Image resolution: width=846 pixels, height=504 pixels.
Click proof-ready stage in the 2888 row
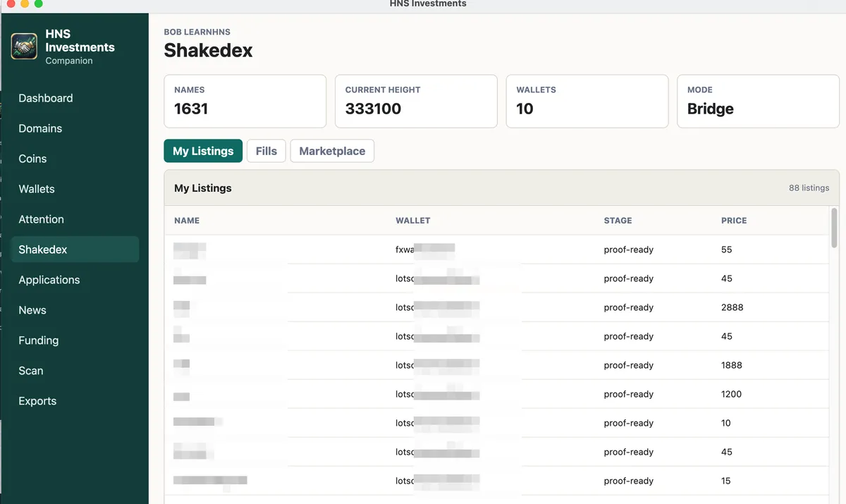629,307
